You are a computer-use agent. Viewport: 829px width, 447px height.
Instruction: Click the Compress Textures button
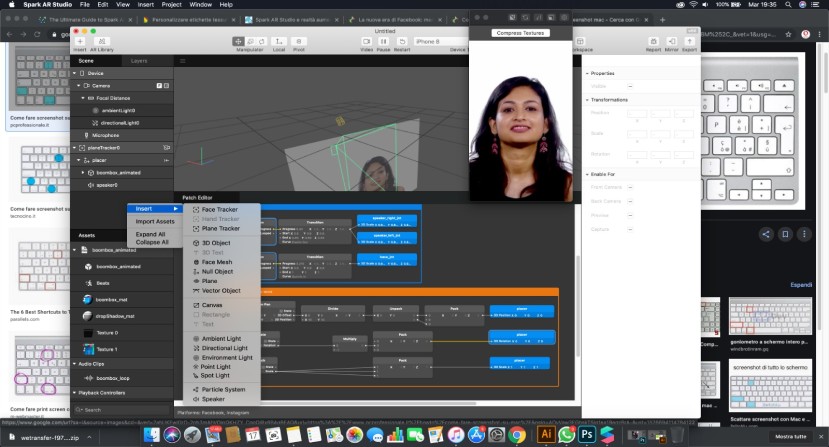pyautogui.click(x=520, y=33)
